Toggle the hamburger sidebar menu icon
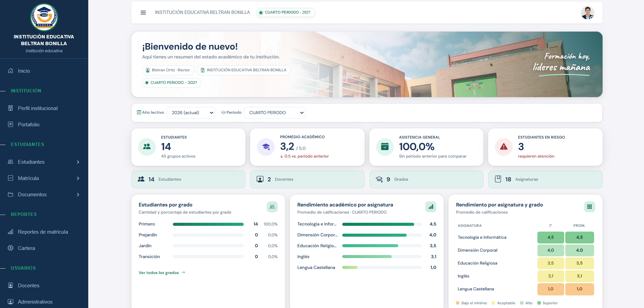Screen dimensions: 644x308 click(x=143, y=13)
